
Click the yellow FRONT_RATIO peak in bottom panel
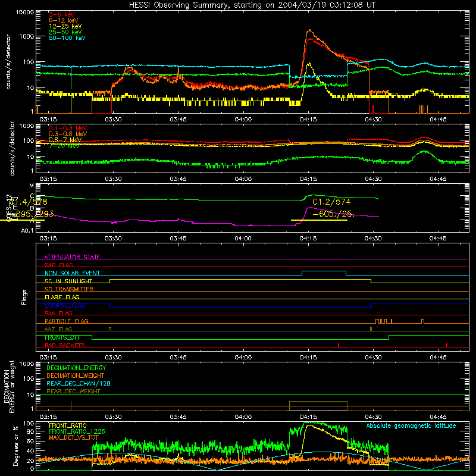[x=309, y=426]
